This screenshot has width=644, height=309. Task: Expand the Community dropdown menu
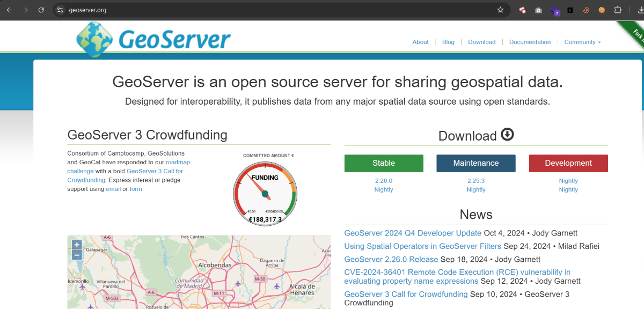(x=582, y=42)
